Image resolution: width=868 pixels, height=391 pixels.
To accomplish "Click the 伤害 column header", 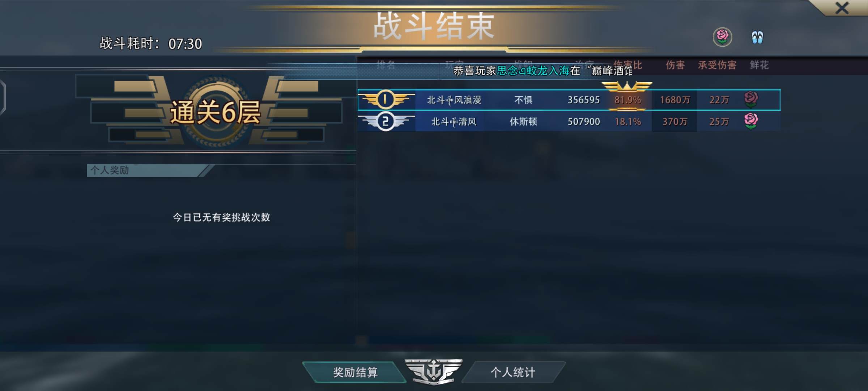I will [675, 65].
